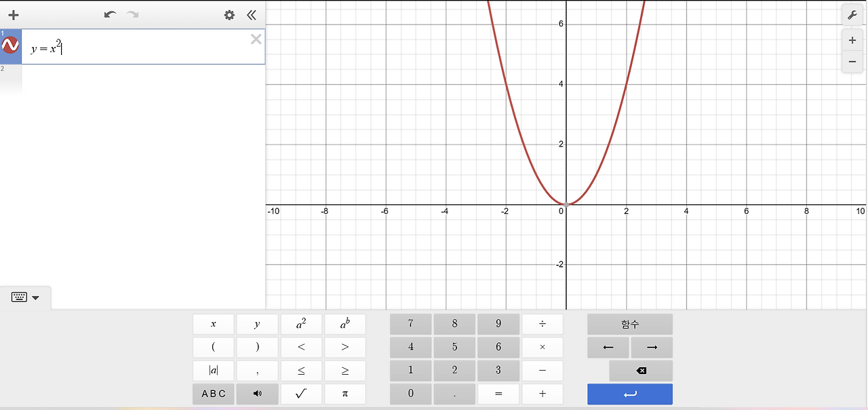Image resolution: width=868 pixels, height=410 pixels.
Task: Toggle graph visibility via the curve icon
Action: coord(11,45)
